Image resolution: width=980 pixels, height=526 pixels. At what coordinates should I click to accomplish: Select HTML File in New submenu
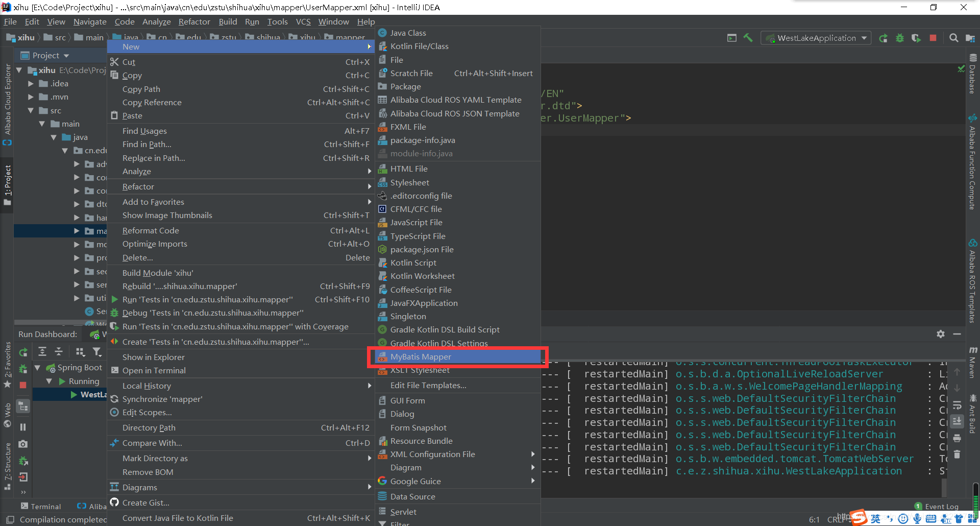(458, 169)
